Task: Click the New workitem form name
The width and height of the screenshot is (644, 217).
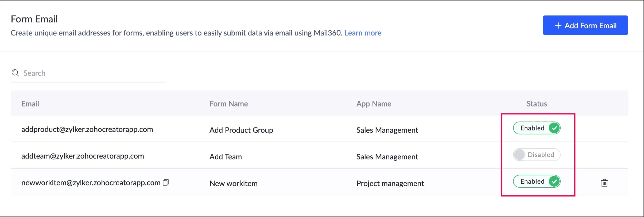Action: [233, 183]
